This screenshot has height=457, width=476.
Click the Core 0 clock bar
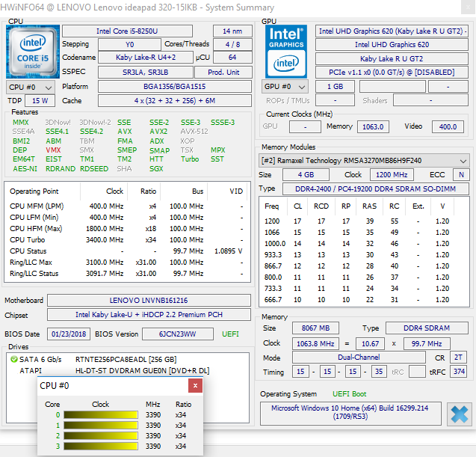[101, 415]
